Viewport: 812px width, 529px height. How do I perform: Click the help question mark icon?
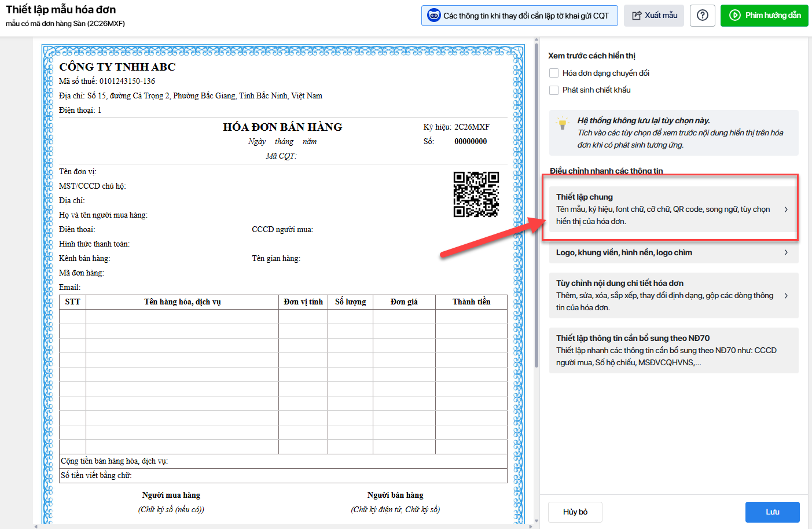(x=702, y=16)
